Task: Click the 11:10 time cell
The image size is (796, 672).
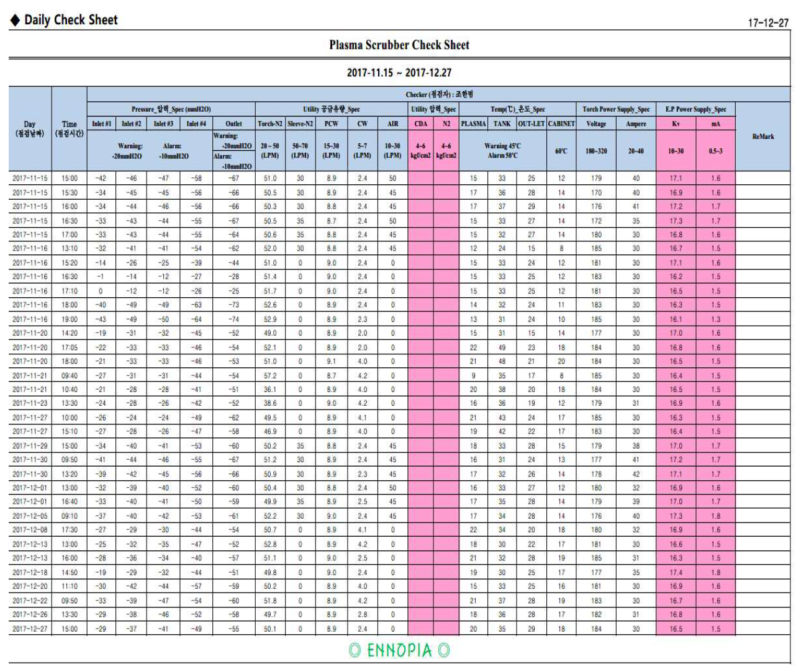Action: pos(70,586)
